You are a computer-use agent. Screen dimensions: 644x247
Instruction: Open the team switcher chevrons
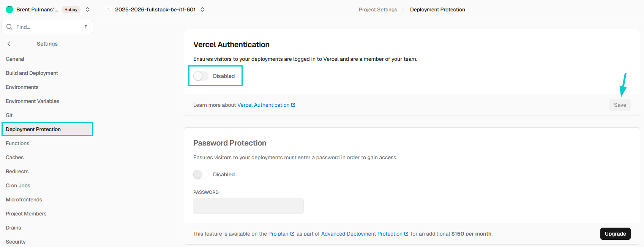tap(87, 9)
